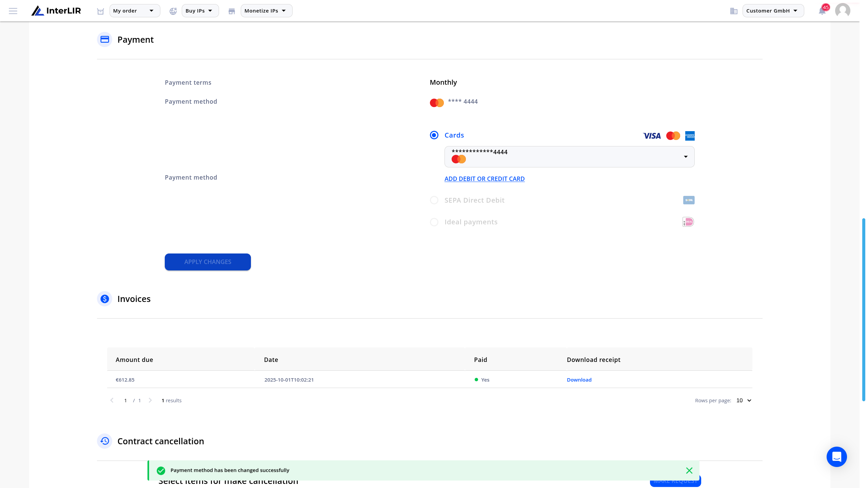
Task: Click the Date column header
Action: [x=271, y=360]
